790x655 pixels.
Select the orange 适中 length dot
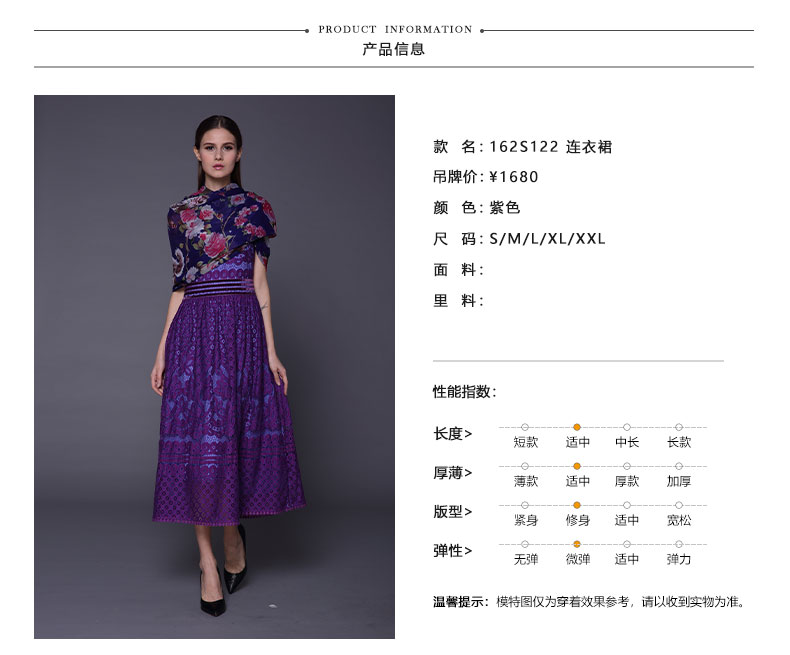577,427
